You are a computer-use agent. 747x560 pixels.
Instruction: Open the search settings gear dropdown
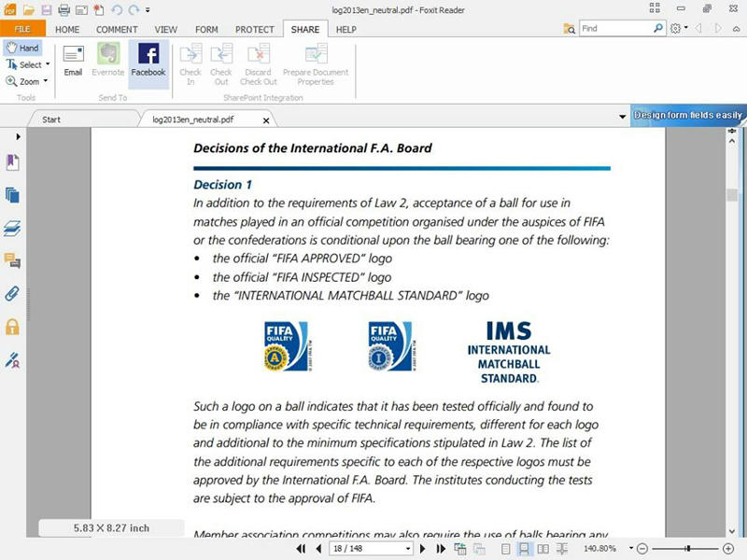679,29
